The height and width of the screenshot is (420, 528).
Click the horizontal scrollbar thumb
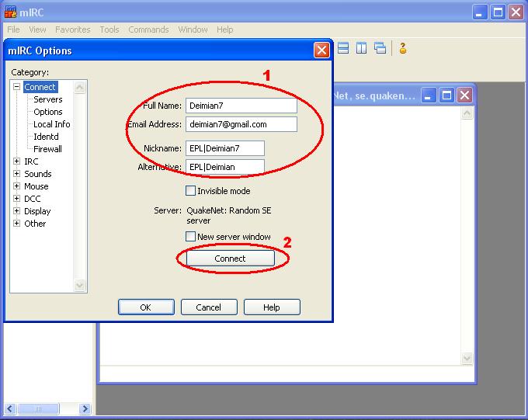[x=38, y=409]
